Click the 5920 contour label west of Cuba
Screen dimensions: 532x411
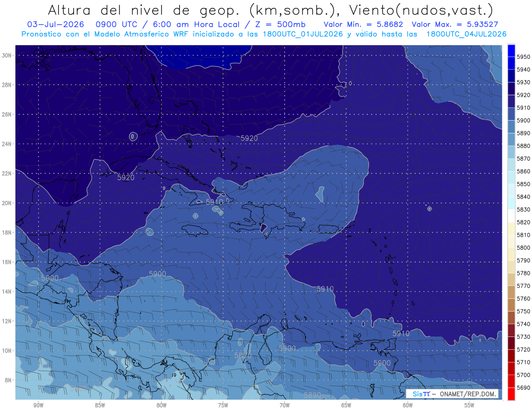click(x=126, y=177)
